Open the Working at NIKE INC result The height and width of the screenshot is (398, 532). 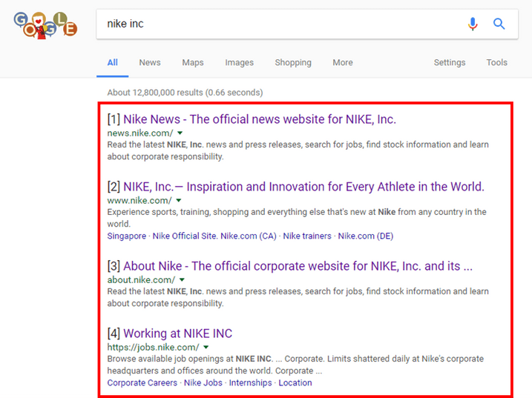pyautogui.click(x=178, y=334)
